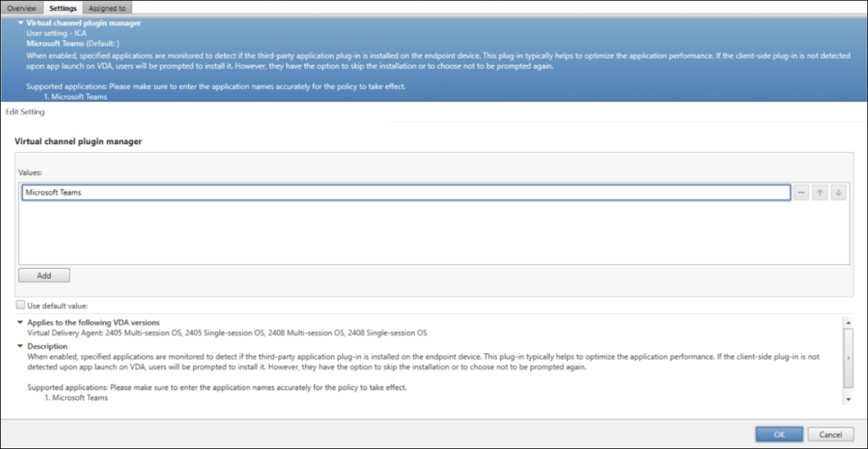Image resolution: width=868 pixels, height=449 pixels.
Task: Click the description scrollbar's up arrow
Action: [848, 322]
